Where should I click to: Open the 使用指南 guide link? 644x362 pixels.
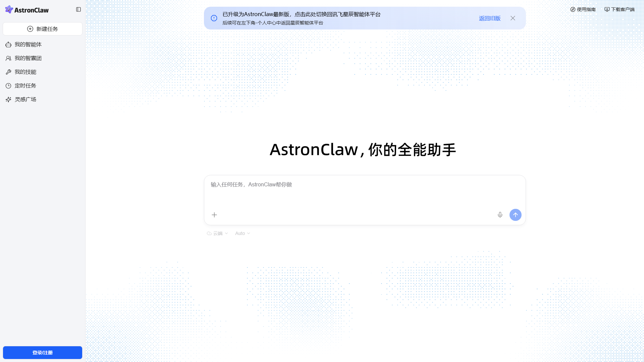583,9
